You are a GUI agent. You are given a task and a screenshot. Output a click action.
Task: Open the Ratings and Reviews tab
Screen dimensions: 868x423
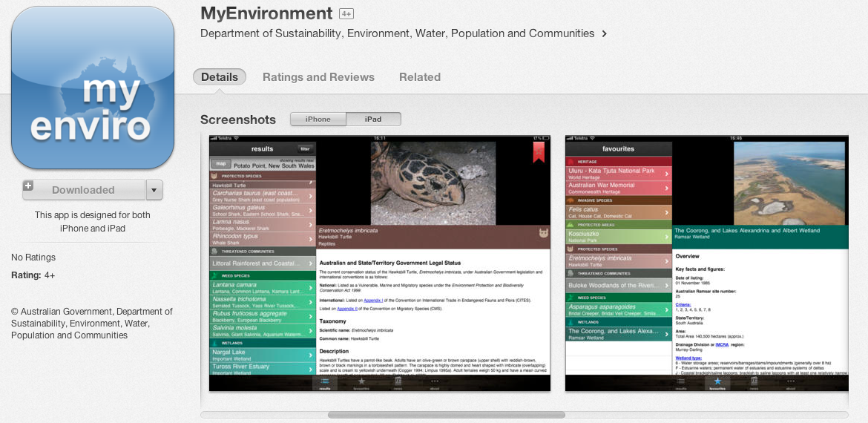point(318,77)
